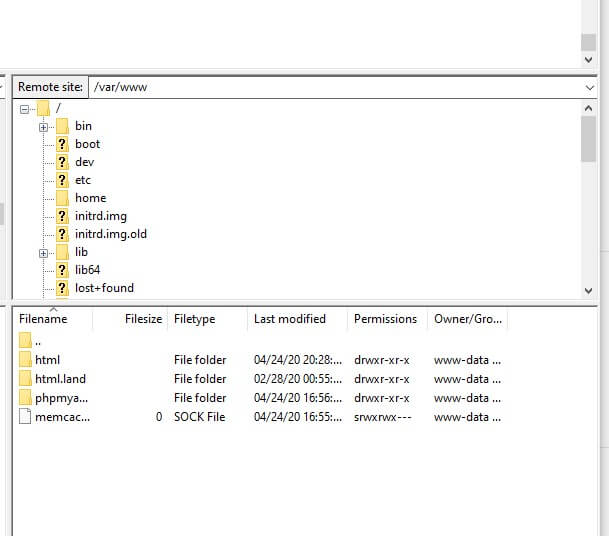609x536 pixels.
Task: Select the etc directory in tree
Action: tap(83, 180)
